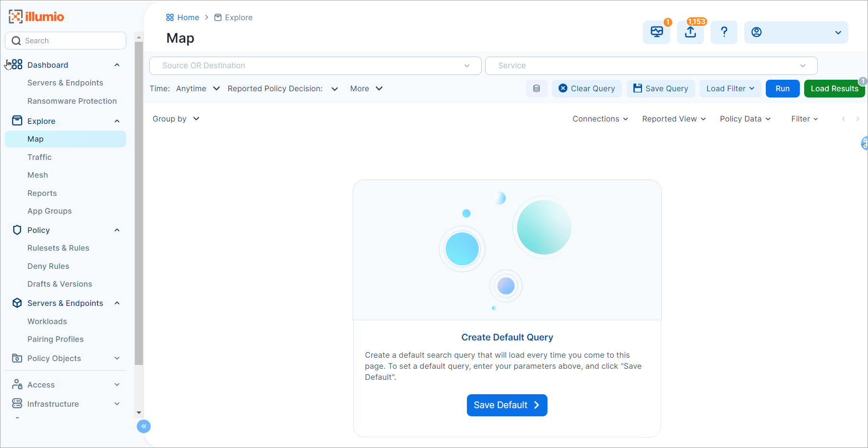
Task: Click the database icon beside Clear Query
Action: click(536, 88)
